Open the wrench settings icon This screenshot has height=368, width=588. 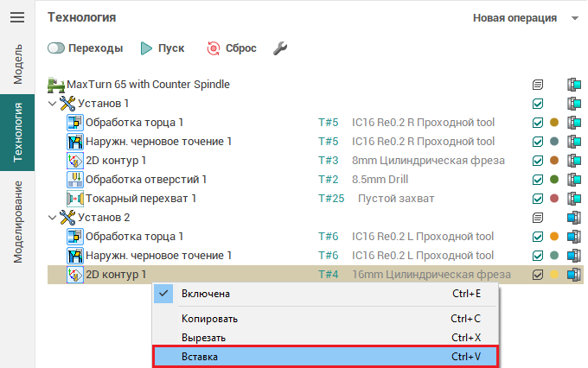pyautogui.click(x=280, y=48)
